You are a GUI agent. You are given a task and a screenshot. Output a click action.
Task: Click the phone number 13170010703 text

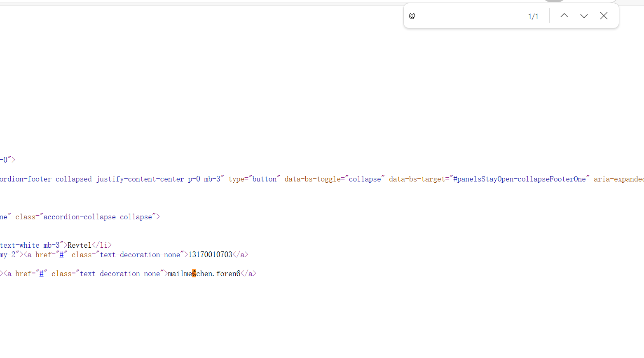pyautogui.click(x=210, y=255)
